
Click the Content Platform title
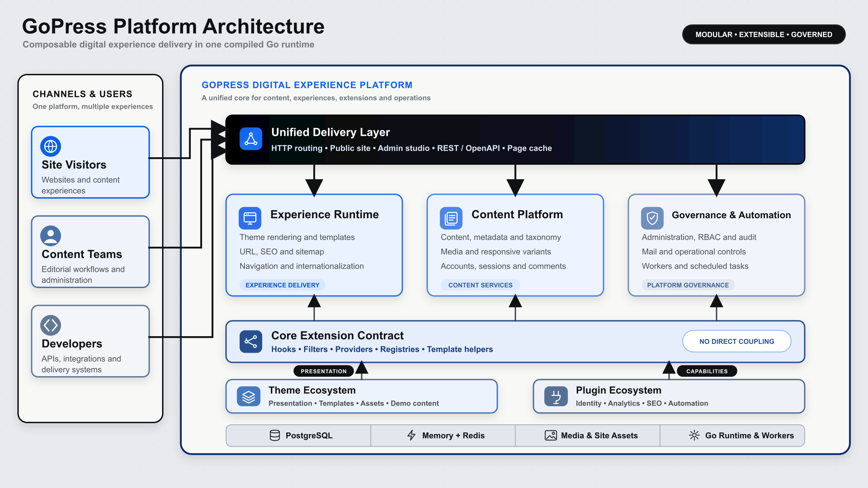coord(517,215)
